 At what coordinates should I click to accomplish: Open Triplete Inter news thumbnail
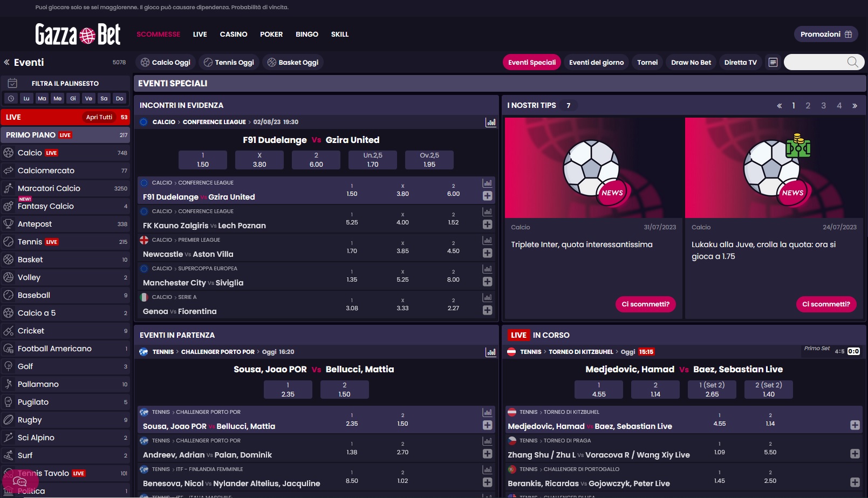[x=593, y=168]
